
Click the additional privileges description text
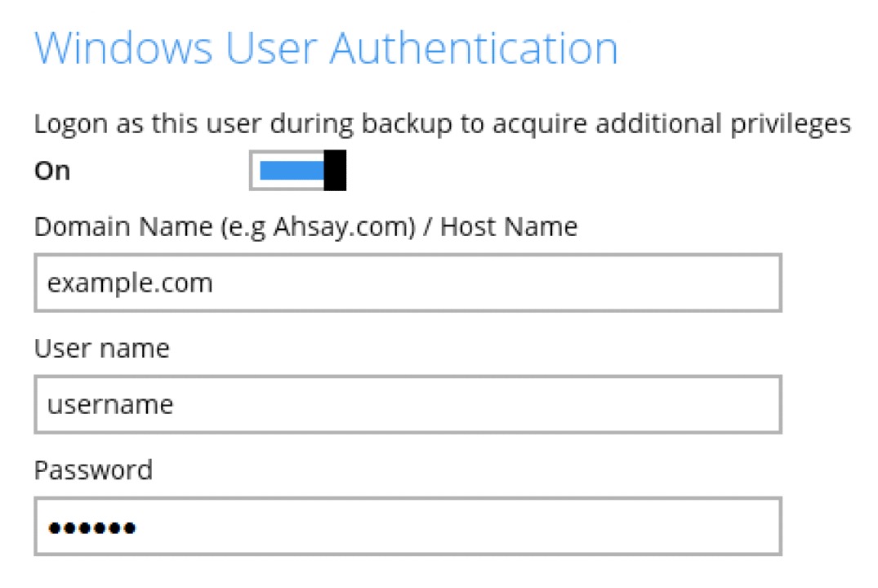[442, 123]
